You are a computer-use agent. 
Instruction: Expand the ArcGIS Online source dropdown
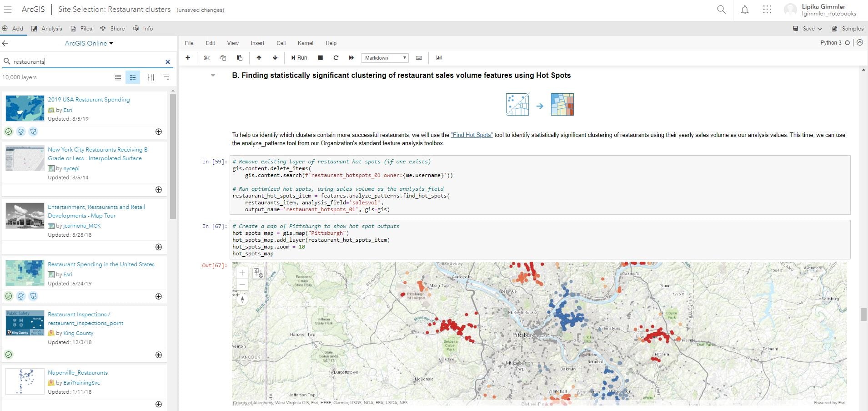point(89,43)
